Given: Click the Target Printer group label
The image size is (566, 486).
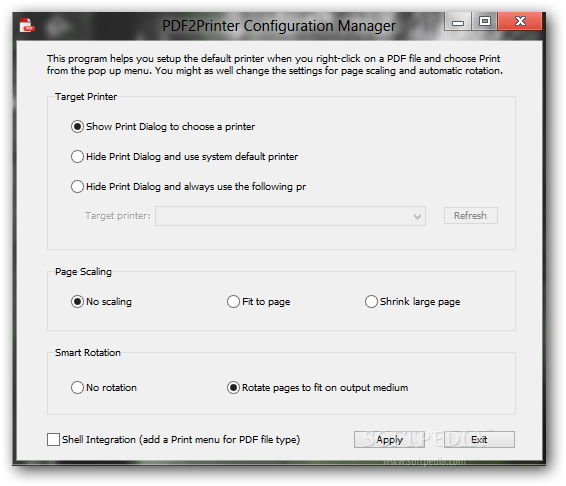Looking at the screenshot, I should [x=86, y=97].
